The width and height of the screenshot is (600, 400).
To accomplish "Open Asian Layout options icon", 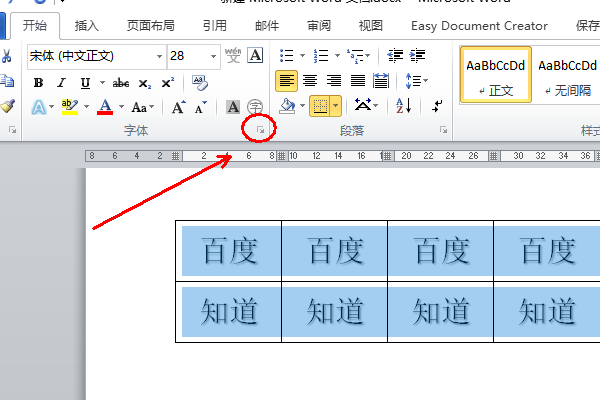I will coord(366,105).
